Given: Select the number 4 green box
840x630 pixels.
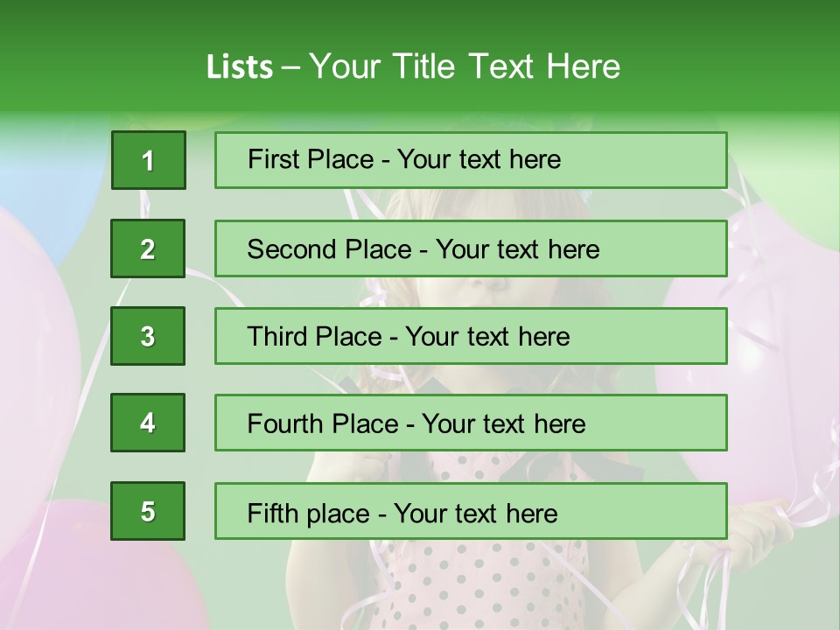Looking at the screenshot, I should point(148,423).
